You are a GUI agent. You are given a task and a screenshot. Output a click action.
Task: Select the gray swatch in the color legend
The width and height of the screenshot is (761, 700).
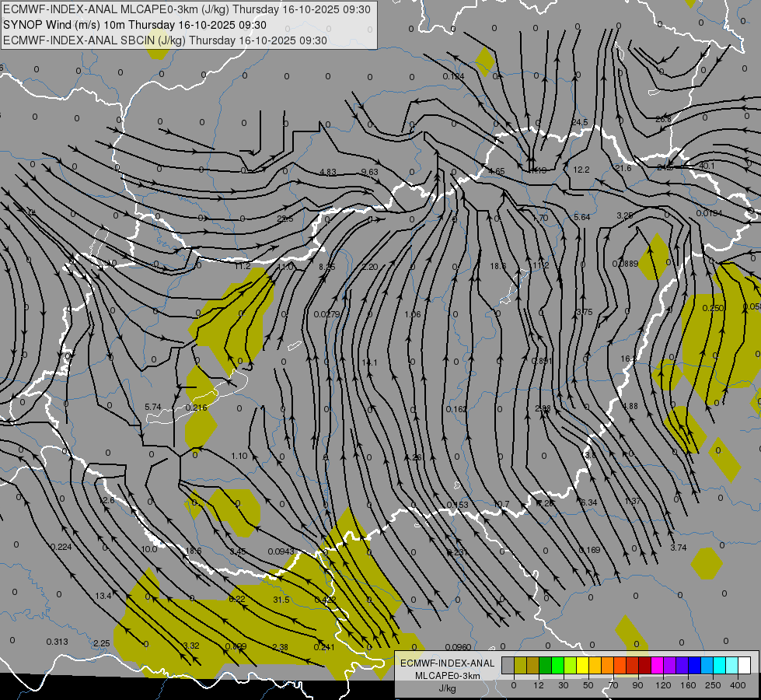(508, 666)
